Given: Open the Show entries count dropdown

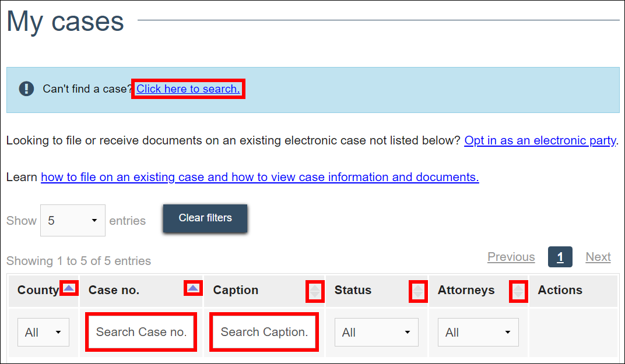Looking at the screenshot, I should point(72,221).
